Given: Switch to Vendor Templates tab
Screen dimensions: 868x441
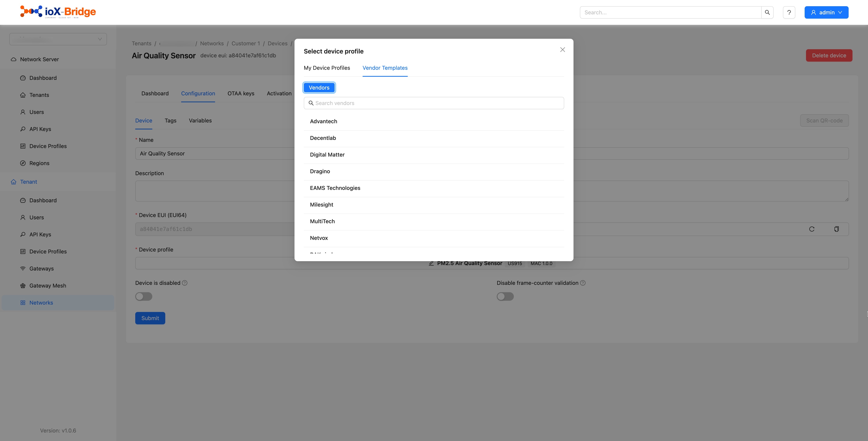Looking at the screenshot, I should pos(385,68).
